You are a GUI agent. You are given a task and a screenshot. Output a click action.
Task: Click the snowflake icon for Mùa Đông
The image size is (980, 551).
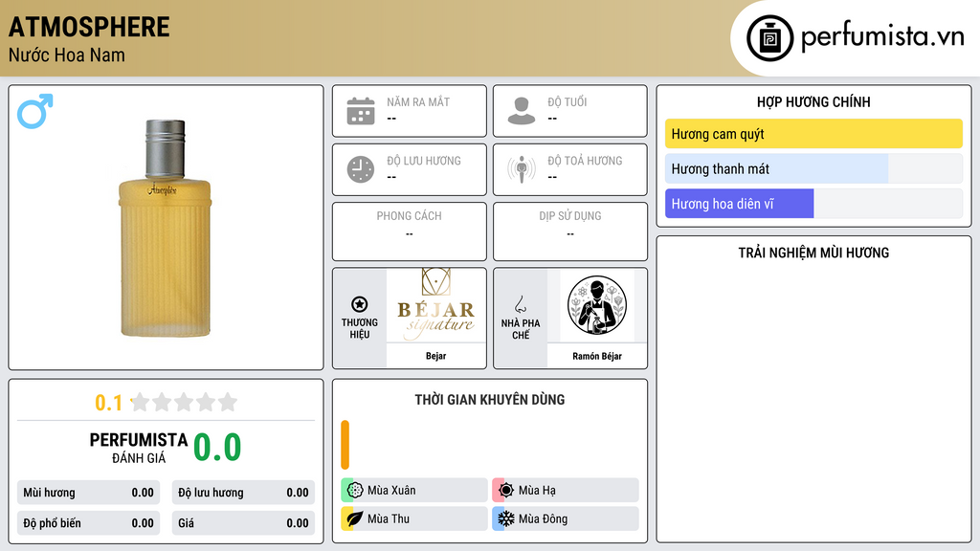point(506,518)
